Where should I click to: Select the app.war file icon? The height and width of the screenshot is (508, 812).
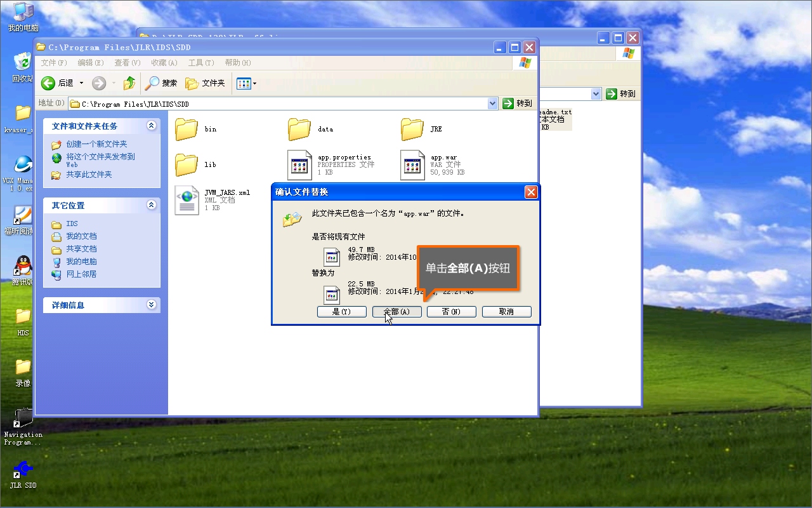click(x=412, y=165)
